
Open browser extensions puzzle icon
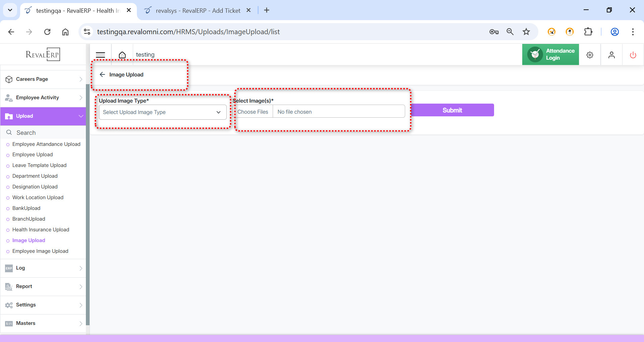588,32
